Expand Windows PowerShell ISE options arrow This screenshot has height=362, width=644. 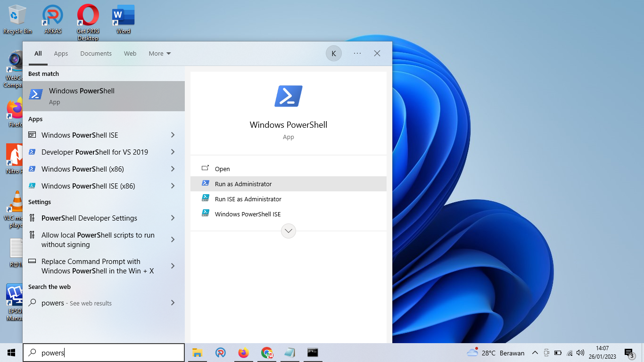click(173, 135)
